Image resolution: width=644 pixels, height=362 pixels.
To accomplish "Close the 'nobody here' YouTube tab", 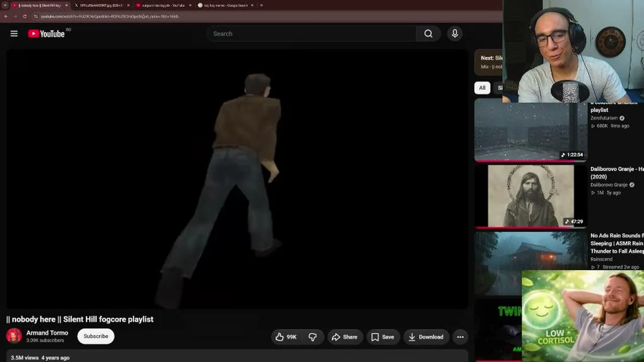I will point(66,6).
